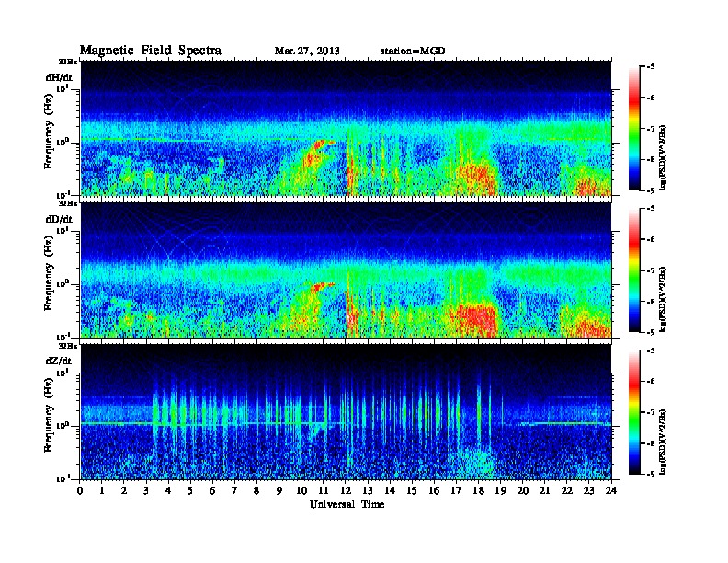Click hour tick label '0' on time axis

80,490
